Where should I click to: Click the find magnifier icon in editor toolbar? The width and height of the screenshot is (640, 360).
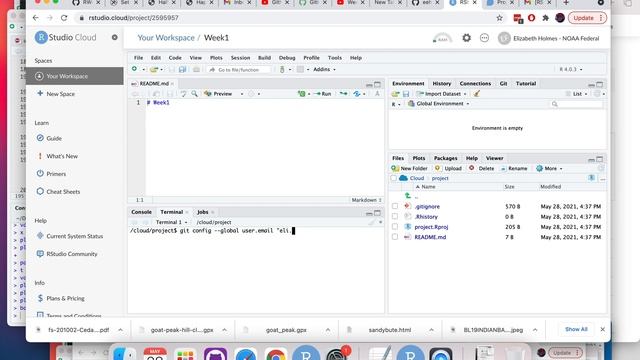click(194, 94)
